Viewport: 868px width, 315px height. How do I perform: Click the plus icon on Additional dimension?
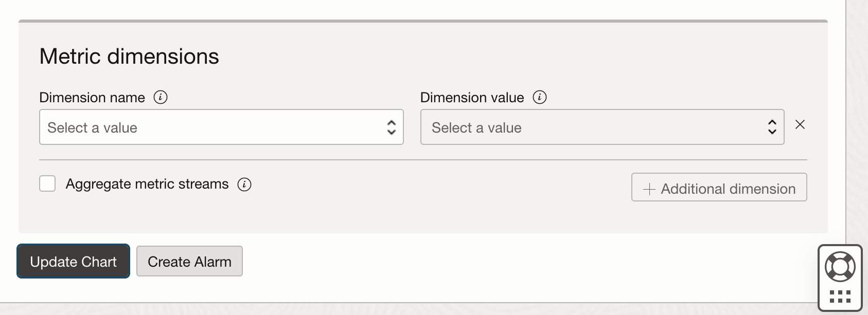click(649, 189)
